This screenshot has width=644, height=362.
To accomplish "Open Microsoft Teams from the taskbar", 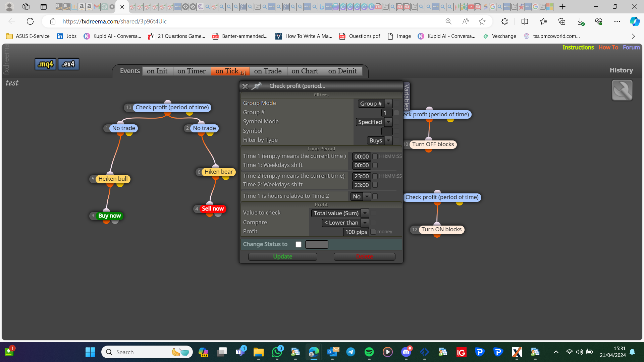I will click(240, 352).
